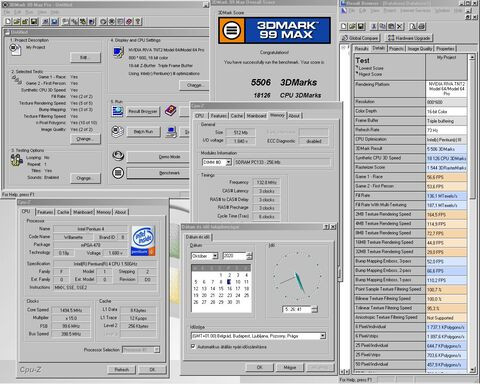This screenshot has height=384, width=480.
Task: Click the Print icon in Result Browser toolbar
Action: tap(421, 26)
